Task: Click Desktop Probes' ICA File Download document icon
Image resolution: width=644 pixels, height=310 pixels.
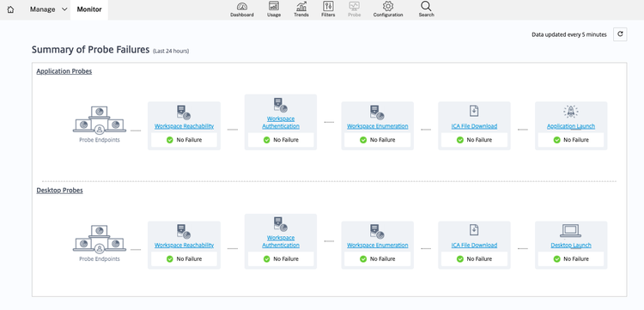Action: [474, 230]
